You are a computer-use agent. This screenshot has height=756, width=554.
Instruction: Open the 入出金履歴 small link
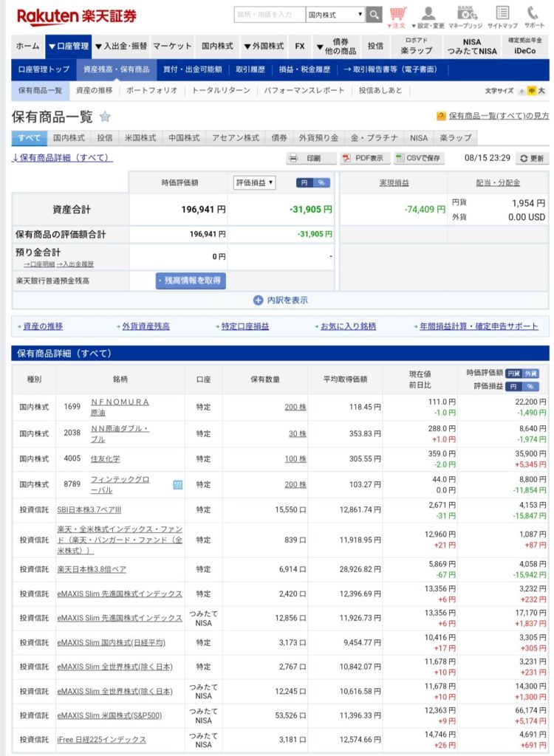point(75,264)
